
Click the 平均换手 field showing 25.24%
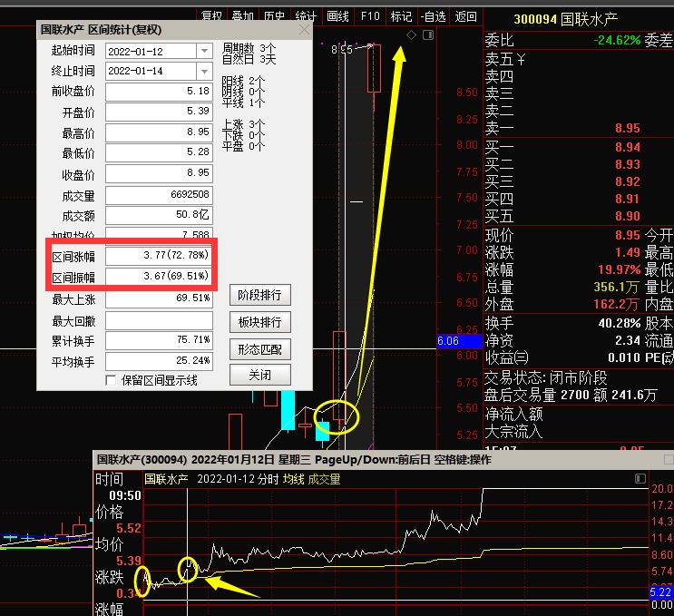point(159,361)
